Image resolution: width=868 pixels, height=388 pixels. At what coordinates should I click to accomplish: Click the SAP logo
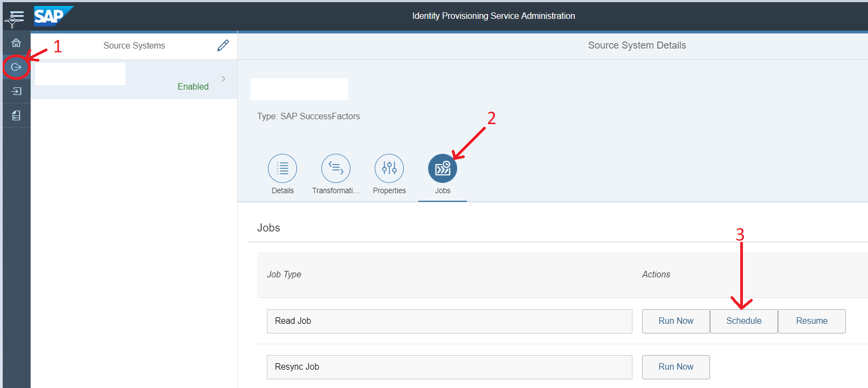click(x=53, y=16)
